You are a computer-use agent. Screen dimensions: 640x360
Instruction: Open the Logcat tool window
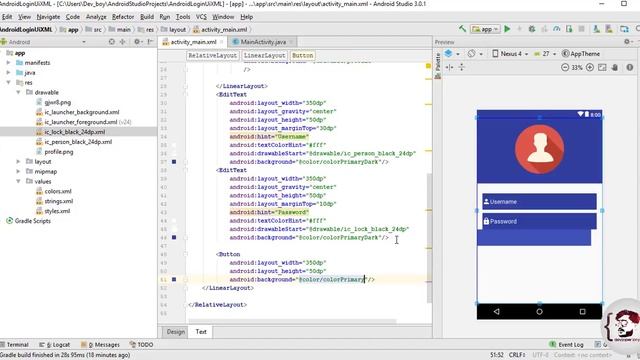coord(55,344)
